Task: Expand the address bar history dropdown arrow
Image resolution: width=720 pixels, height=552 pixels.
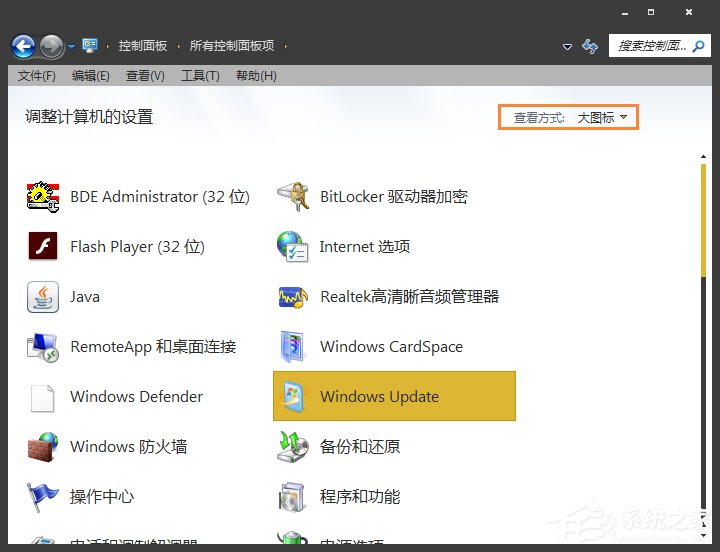Action: point(568,46)
